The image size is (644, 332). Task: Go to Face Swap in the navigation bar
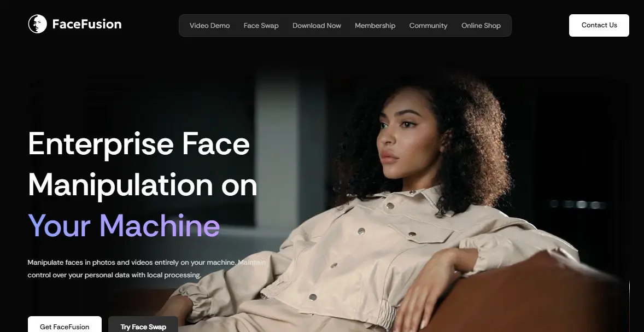pos(261,26)
